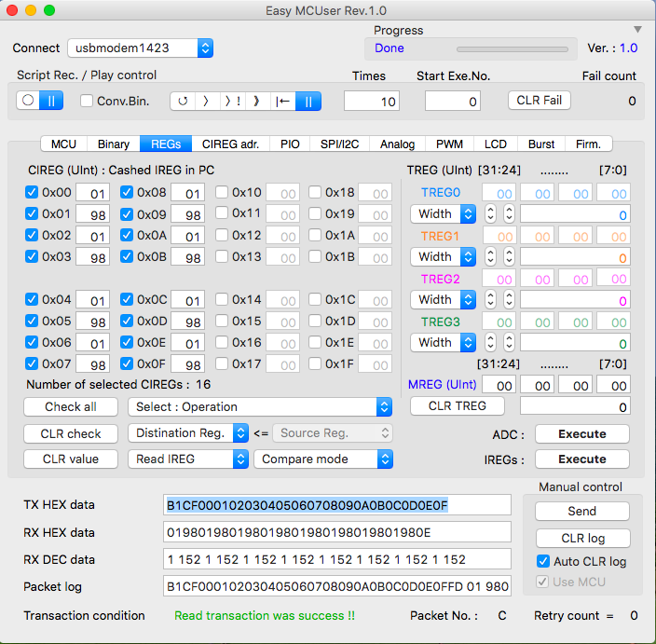Viewport: 656px width, 644px height.
Task: Switch to the Analog tab
Action: pyautogui.click(x=398, y=144)
